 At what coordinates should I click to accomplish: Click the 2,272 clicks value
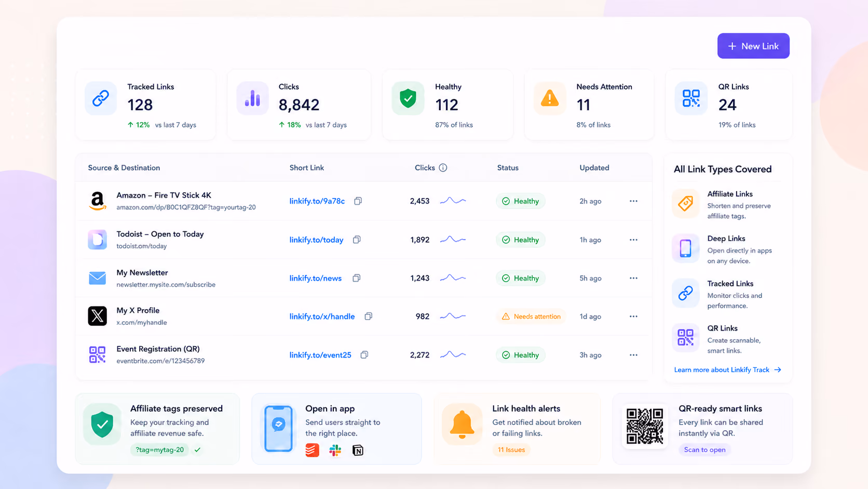coord(419,355)
